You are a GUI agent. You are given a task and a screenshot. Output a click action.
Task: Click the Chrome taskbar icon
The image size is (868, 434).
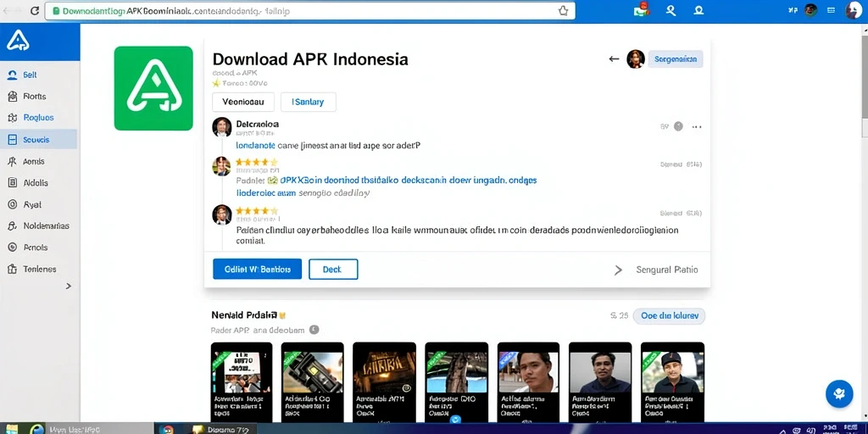169,429
